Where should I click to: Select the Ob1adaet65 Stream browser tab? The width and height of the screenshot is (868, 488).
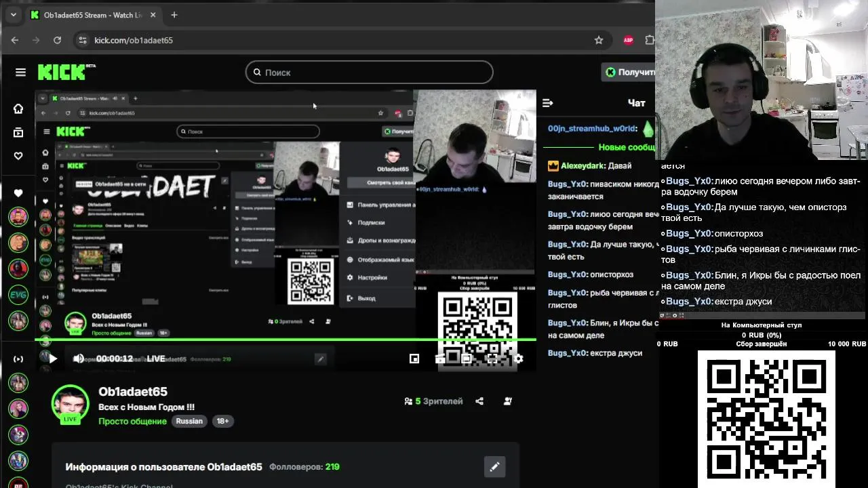(94, 15)
